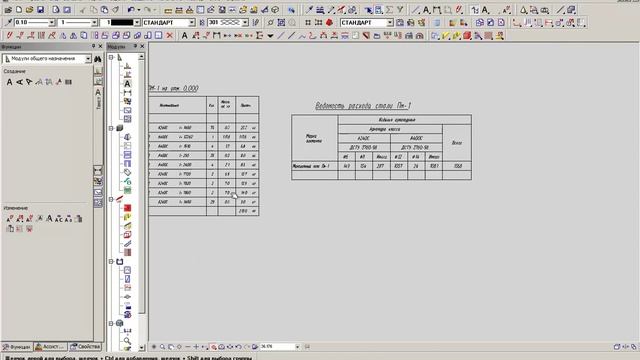640x360 pixels.
Task: Click the Undo arrow icon
Action: coord(131,10)
